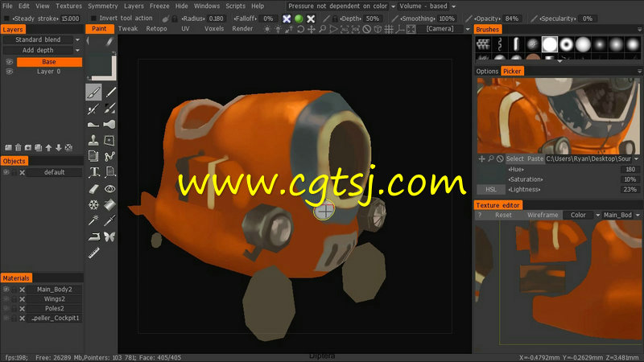Toggle visibility of Wings2 material
Viewport: 644px width, 362px height.
[x=6, y=299]
